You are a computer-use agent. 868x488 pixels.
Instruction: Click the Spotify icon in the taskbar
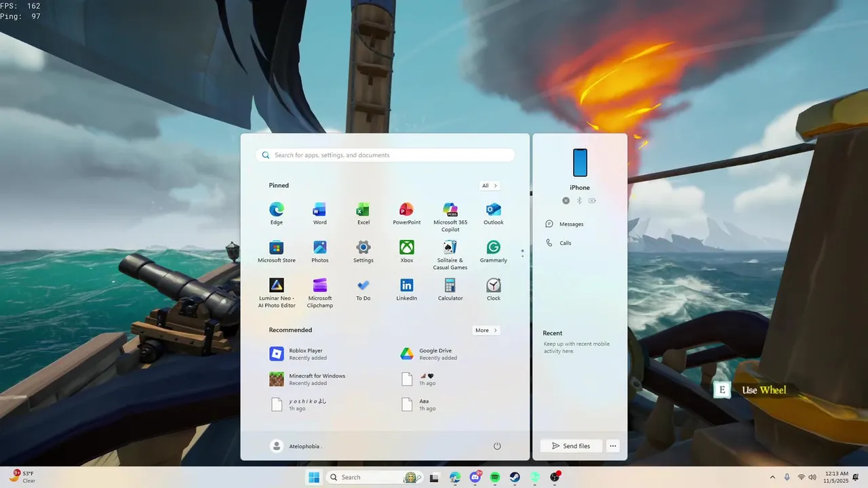coord(495,477)
